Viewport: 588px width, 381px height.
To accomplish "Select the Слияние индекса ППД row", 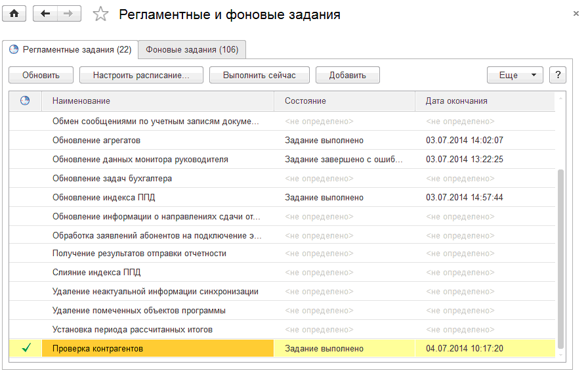I will coord(282,273).
